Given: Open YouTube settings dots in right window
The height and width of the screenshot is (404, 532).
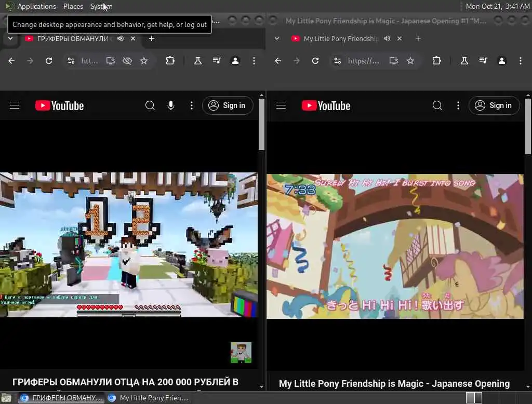Looking at the screenshot, I should (458, 105).
